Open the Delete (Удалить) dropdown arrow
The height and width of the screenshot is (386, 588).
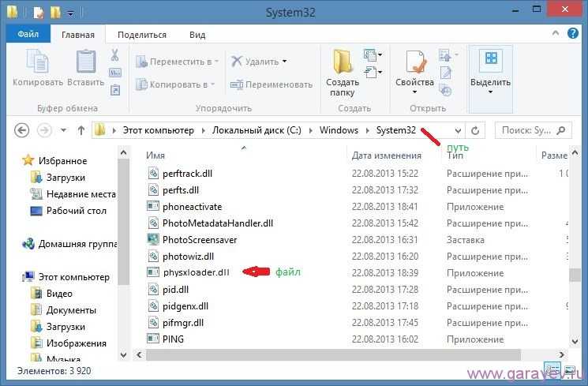pos(284,61)
